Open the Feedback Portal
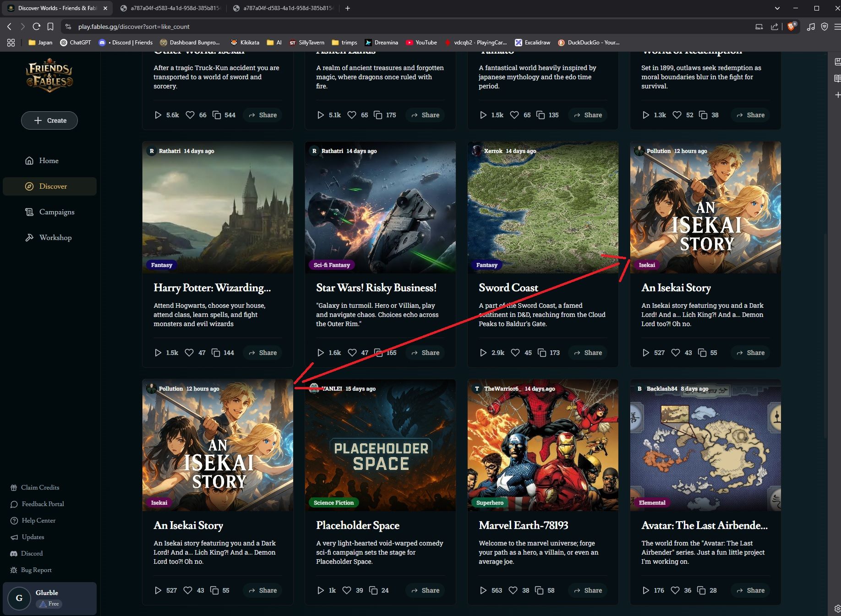Image resolution: width=841 pixels, height=616 pixels. (37, 504)
